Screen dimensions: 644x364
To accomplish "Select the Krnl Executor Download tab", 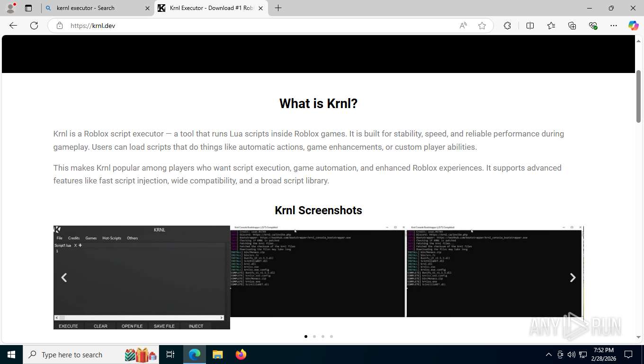I will pyautogui.click(x=211, y=8).
